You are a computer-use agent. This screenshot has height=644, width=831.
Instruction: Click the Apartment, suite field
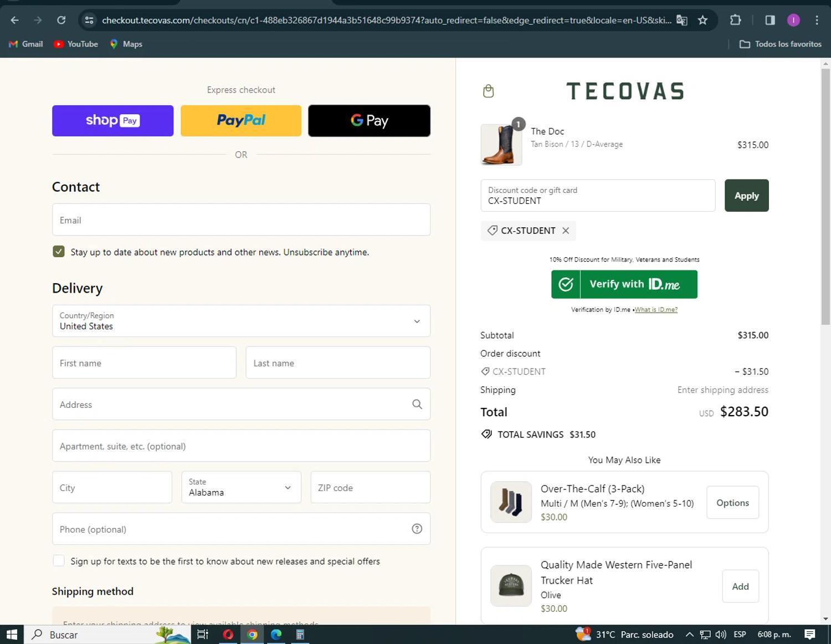241,446
